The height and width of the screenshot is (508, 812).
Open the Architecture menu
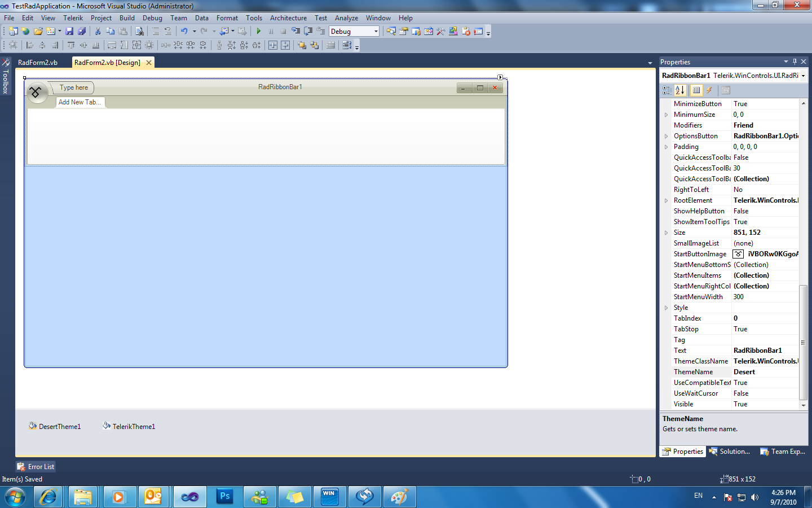pos(288,18)
